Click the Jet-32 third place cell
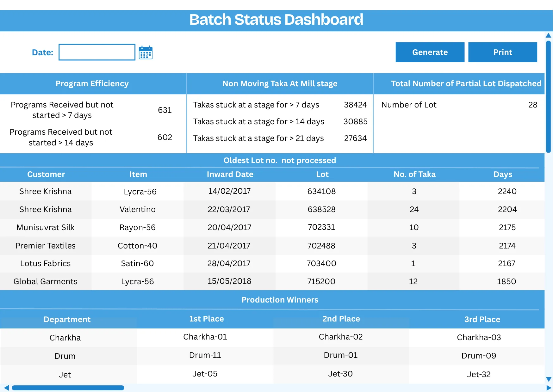 point(479,374)
